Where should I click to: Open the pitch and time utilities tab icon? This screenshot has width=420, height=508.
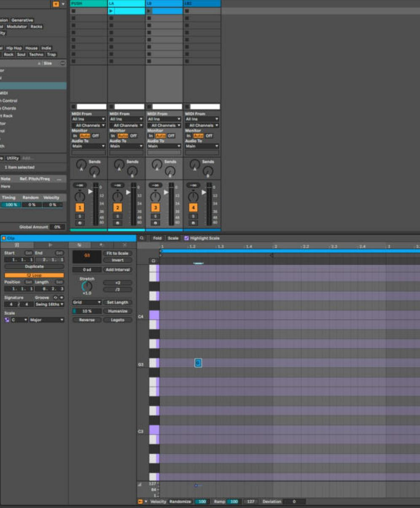(79, 245)
